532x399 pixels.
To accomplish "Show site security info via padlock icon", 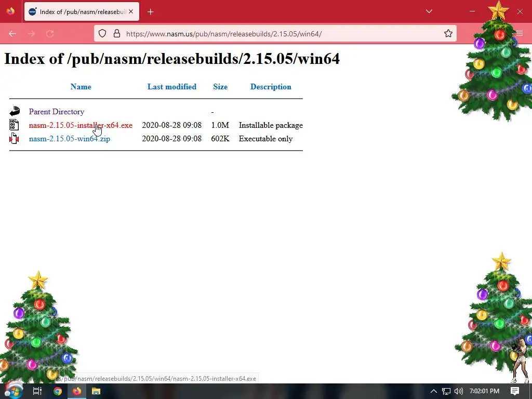I will point(117,33).
